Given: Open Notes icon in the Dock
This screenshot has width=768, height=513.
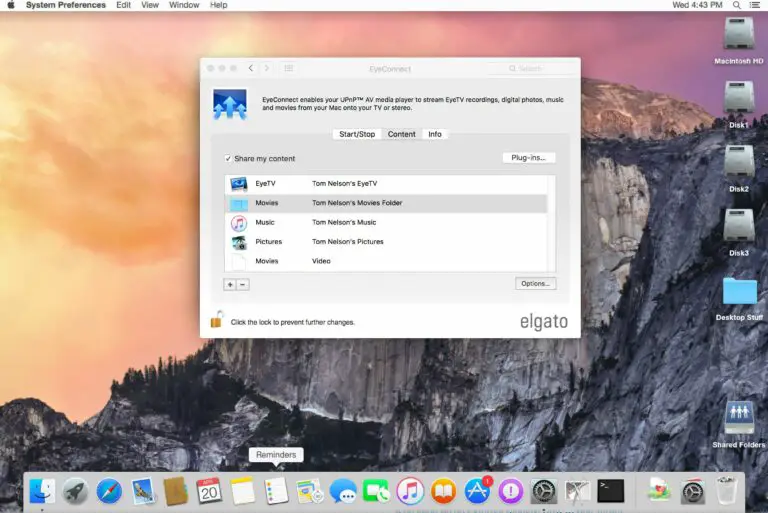Looking at the screenshot, I should 242,491.
